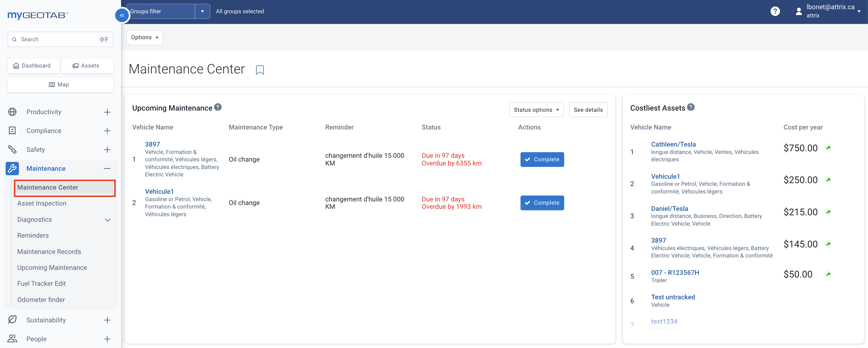
Task: Click the Safety icon in sidebar
Action: [12, 150]
